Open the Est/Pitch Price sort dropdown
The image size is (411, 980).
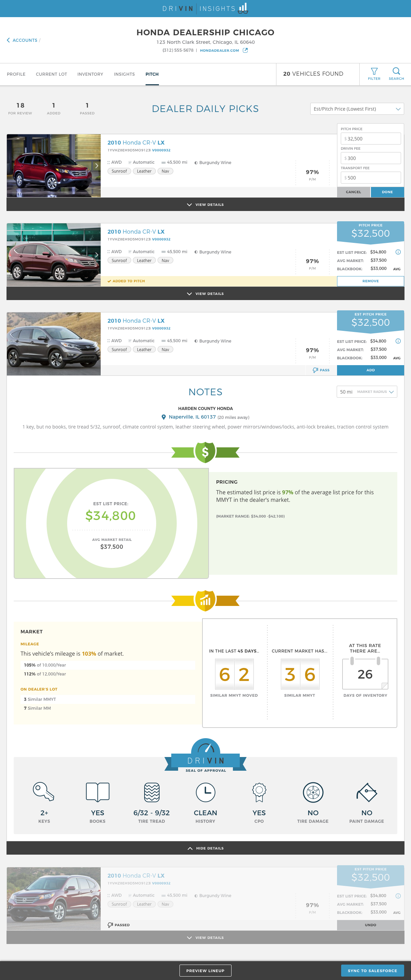click(357, 109)
